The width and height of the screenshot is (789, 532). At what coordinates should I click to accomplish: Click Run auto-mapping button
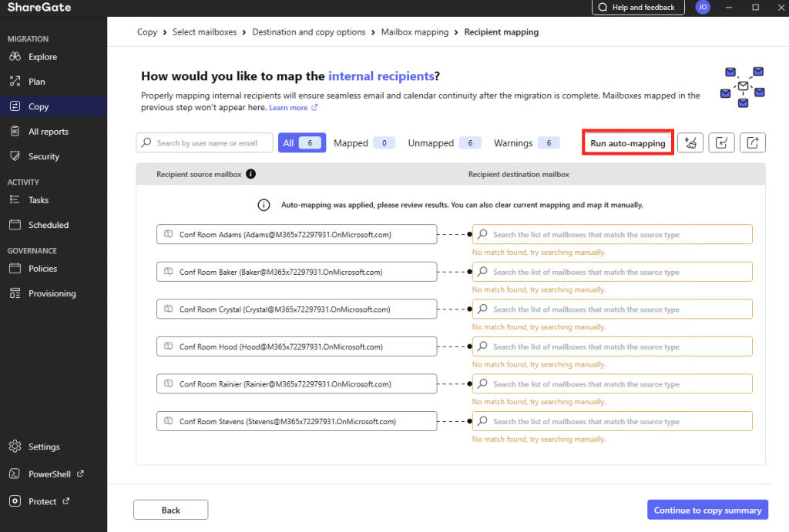[x=627, y=142]
